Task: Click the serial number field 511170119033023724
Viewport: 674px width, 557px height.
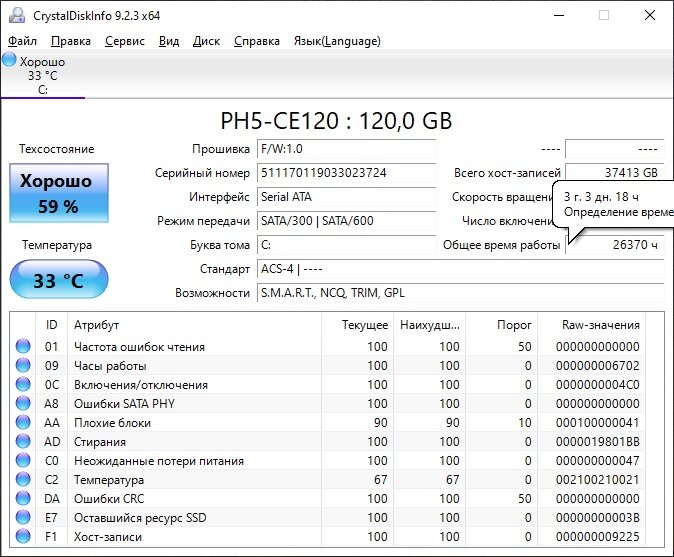Action: (x=346, y=173)
